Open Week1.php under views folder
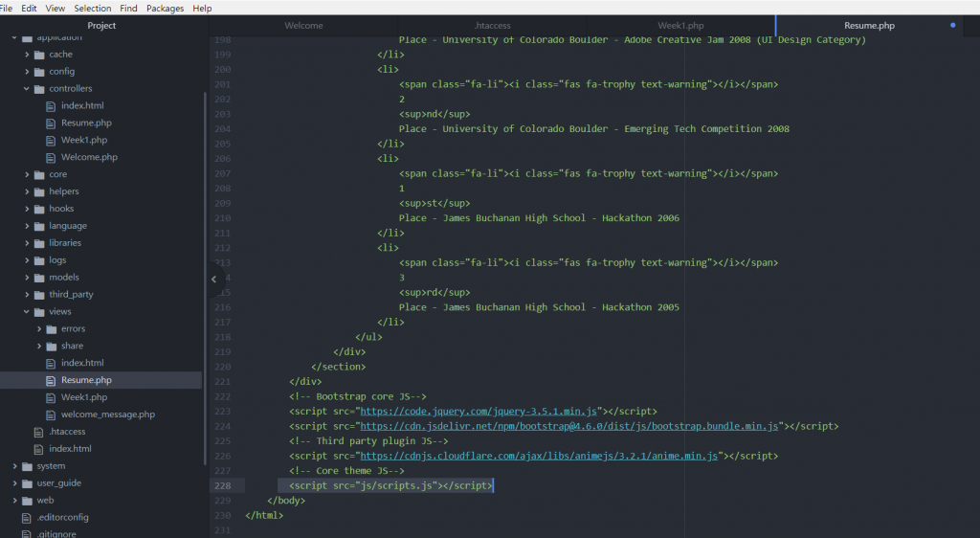Screen dimensions: 980x538 click(x=84, y=397)
